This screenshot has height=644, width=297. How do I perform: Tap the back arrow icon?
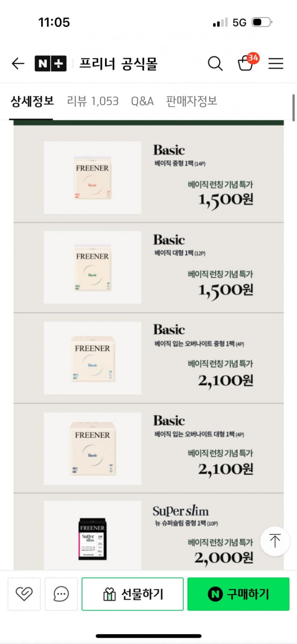point(18,64)
